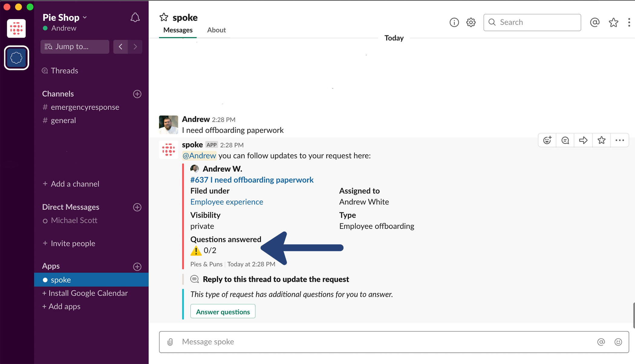Click the spoke app avatar on message

pyautogui.click(x=168, y=150)
